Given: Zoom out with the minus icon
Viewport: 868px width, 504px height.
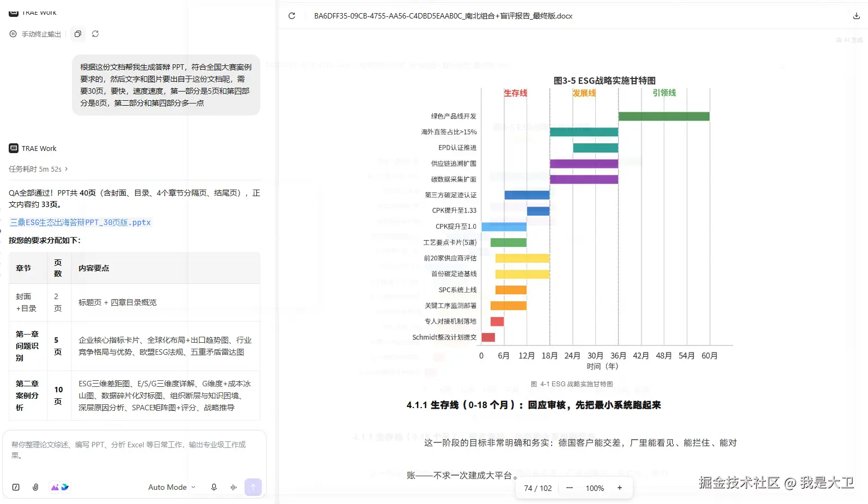Looking at the screenshot, I should tap(570, 488).
